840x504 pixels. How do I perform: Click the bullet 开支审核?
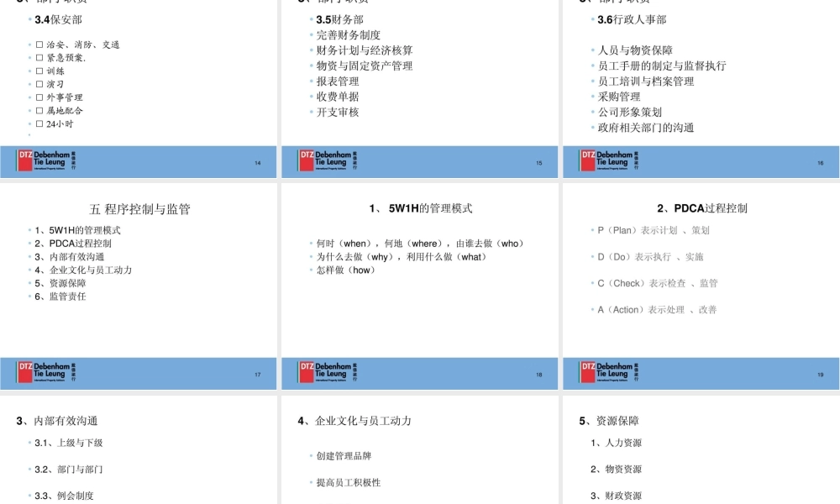338,112
